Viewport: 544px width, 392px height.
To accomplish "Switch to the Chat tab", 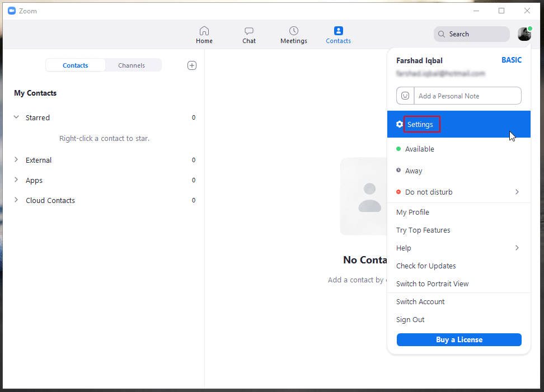I will (248, 35).
